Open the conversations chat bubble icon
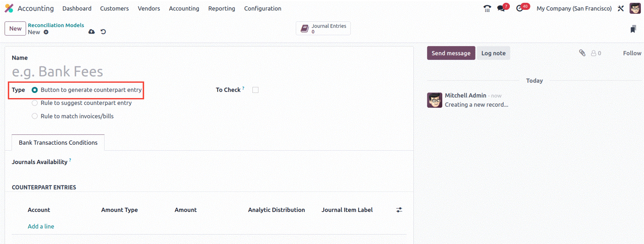The image size is (644, 244). coord(501,8)
